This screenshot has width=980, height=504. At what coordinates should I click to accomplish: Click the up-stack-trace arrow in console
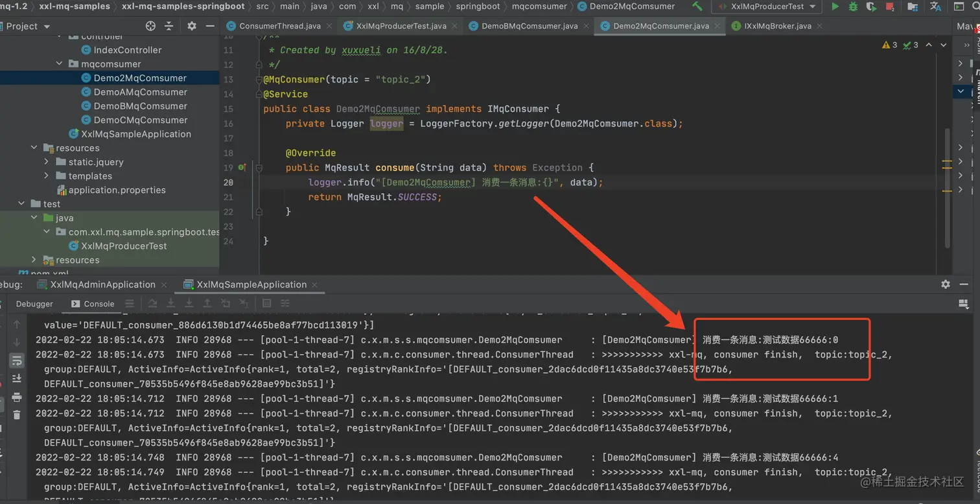coord(17,324)
